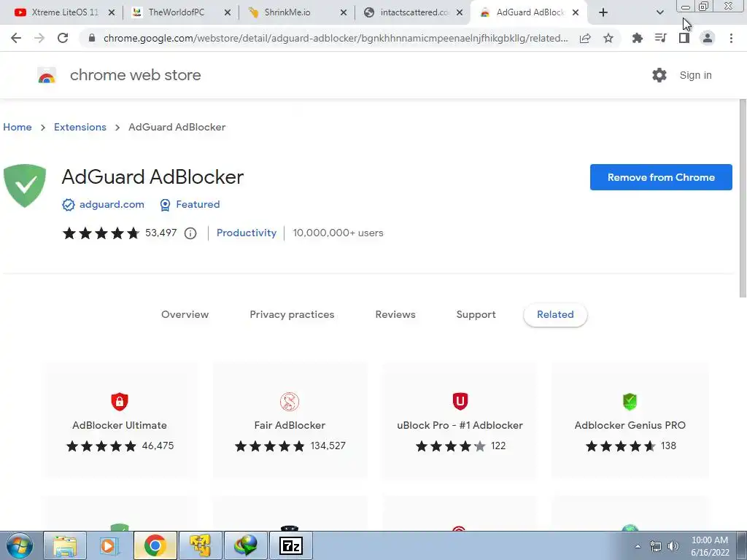747x560 pixels.
Task: Open the Support tab
Action: [x=476, y=314]
